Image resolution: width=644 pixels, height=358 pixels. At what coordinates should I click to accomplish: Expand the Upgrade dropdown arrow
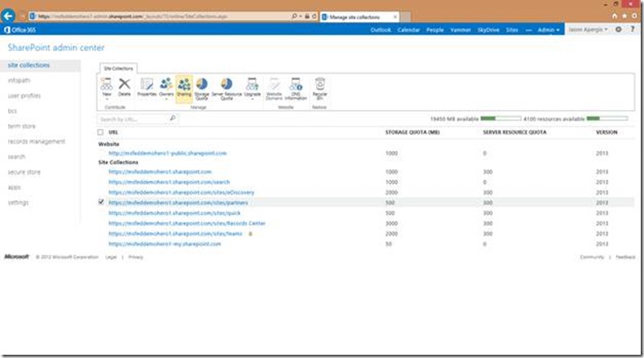[x=252, y=99]
